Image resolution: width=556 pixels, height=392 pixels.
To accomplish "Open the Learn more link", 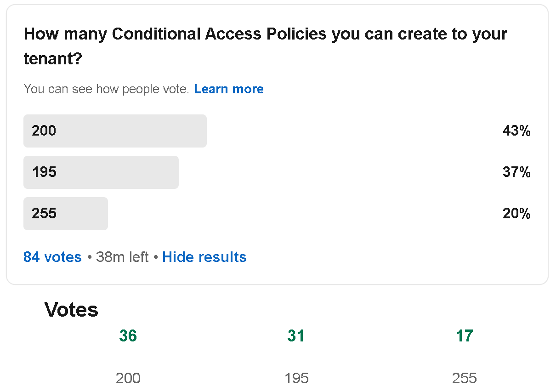I will pyautogui.click(x=228, y=89).
